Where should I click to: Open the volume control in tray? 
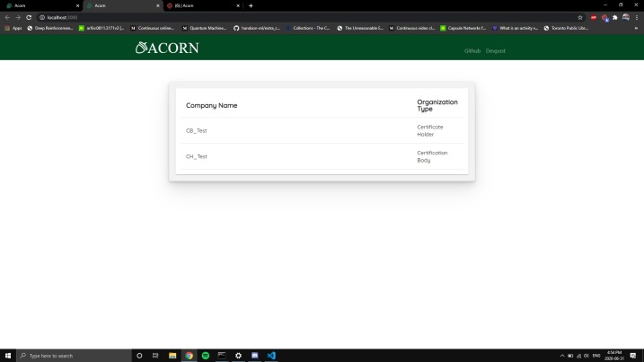pyautogui.click(x=587, y=356)
